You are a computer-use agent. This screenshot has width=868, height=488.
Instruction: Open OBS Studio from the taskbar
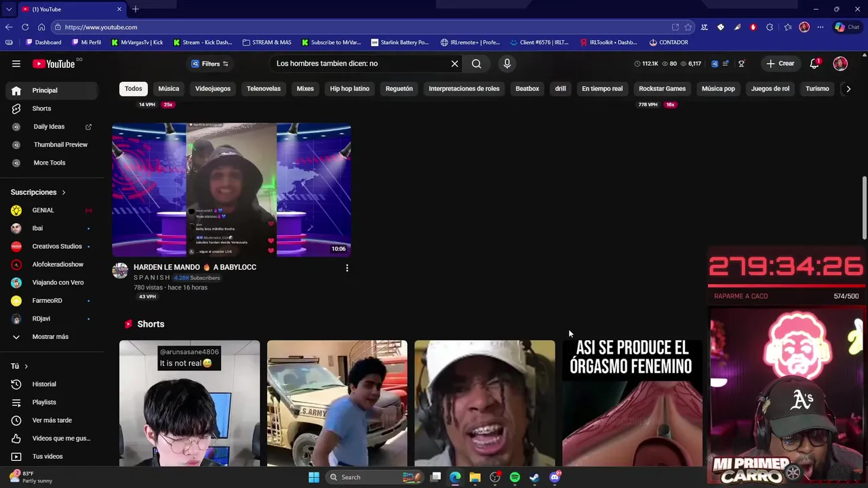tap(495, 477)
